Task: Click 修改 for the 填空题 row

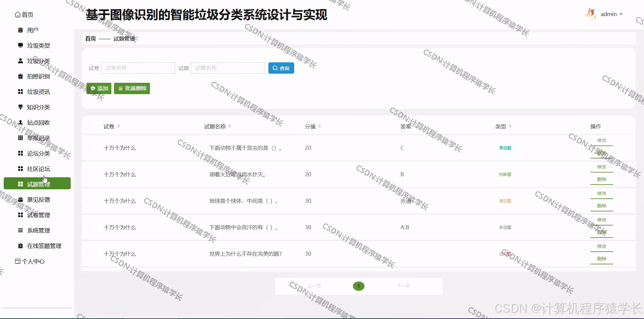Action: (x=601, y=193)
